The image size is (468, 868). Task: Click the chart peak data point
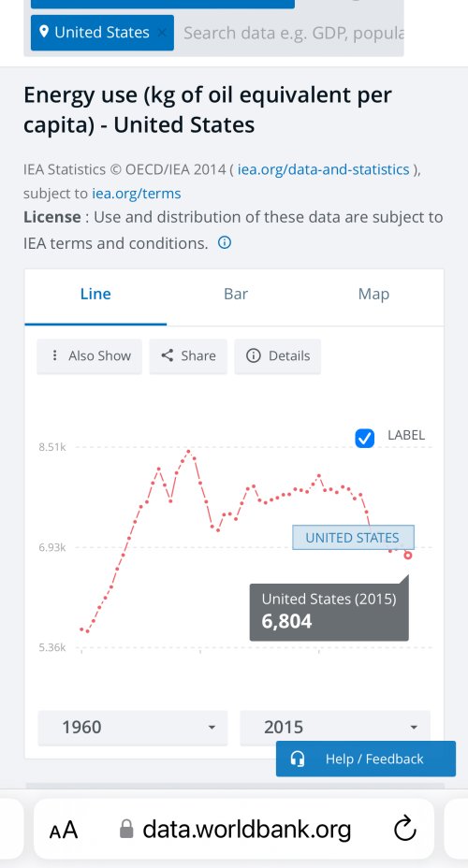click(188, 451)
